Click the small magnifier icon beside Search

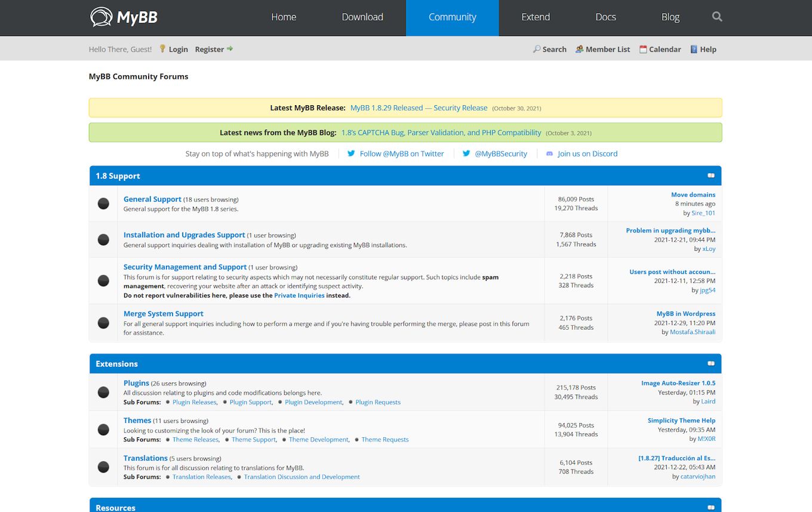(x=537, y=49)
